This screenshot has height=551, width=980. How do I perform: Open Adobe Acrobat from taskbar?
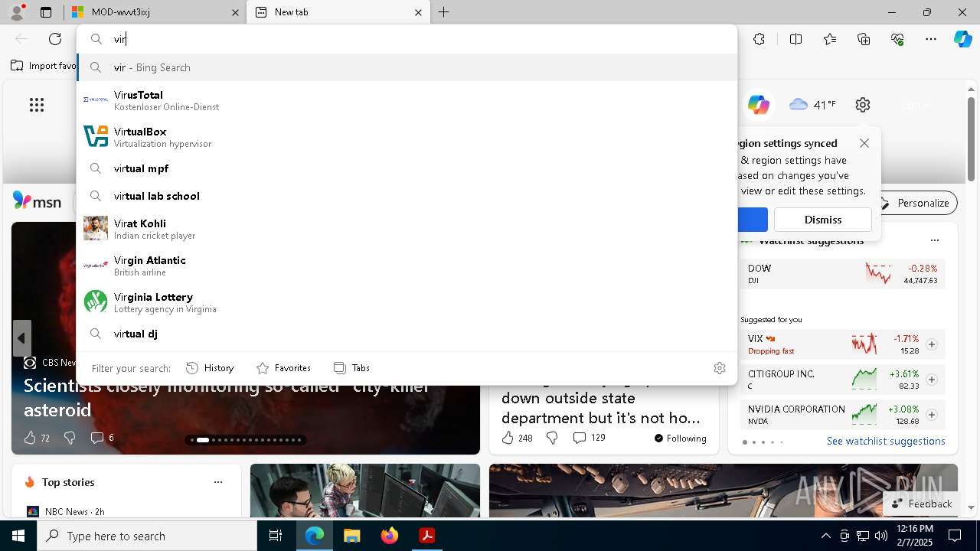click(x=426, y=536)
